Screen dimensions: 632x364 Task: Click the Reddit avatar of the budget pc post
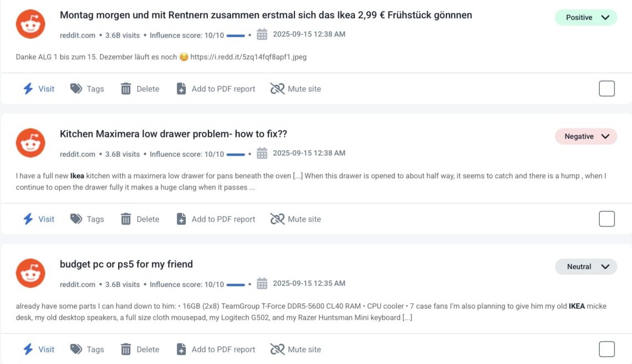[x=30, y=273]
